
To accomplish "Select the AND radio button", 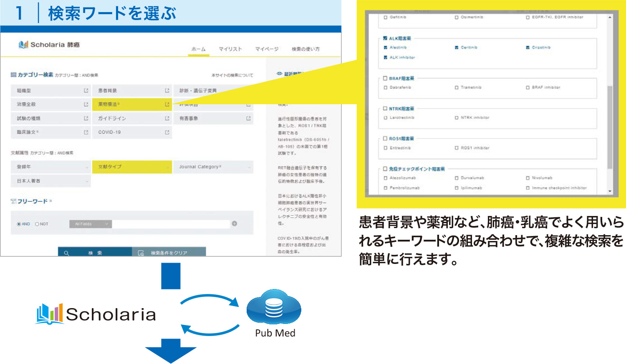I will tap(19, 224).
